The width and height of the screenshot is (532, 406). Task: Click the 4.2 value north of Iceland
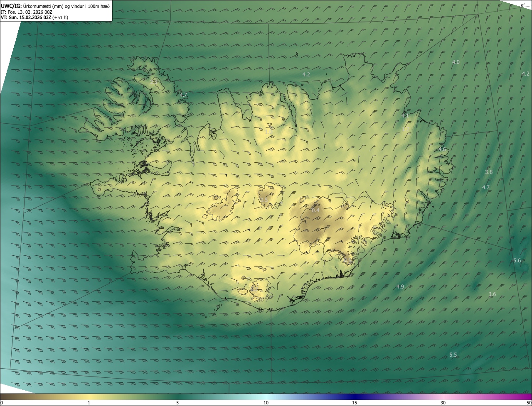(x=306, y=75)
